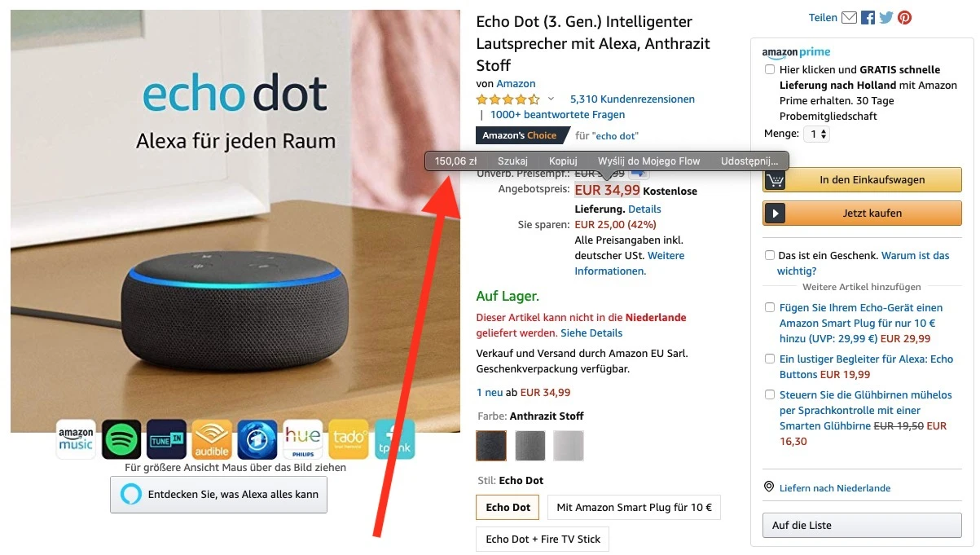Share product via email envelope icon
Viewport: 980px width, 555px height.
(849, 17)
